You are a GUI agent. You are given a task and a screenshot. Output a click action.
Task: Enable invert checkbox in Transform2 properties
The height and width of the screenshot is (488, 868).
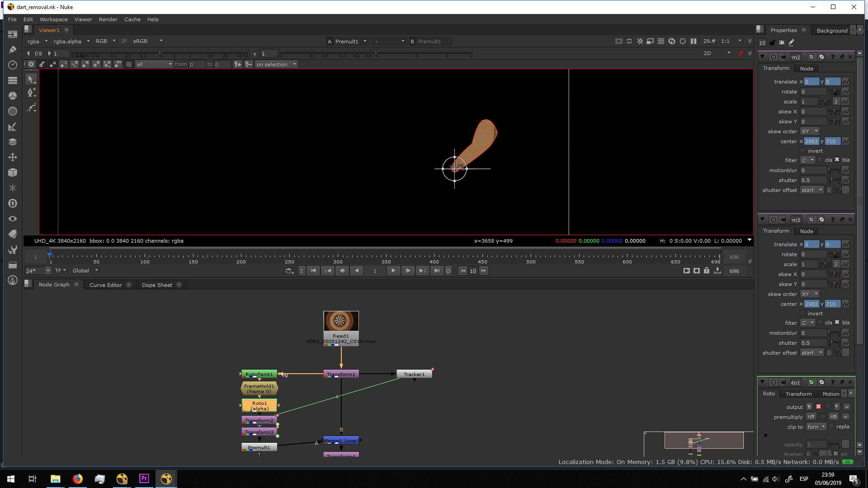tap(803, 151)
